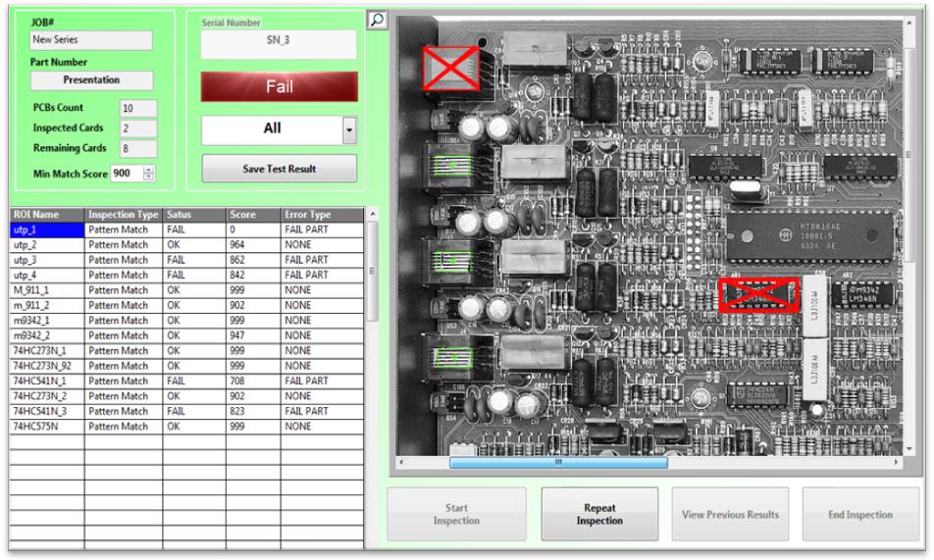934x560 pixels.
Task: Click the magnifier zoom icon above the image
Action: click(x=374, y=19)
